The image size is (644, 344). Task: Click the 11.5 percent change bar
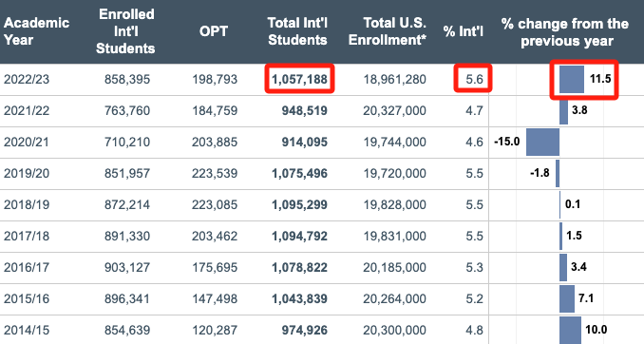pos(572,79)
